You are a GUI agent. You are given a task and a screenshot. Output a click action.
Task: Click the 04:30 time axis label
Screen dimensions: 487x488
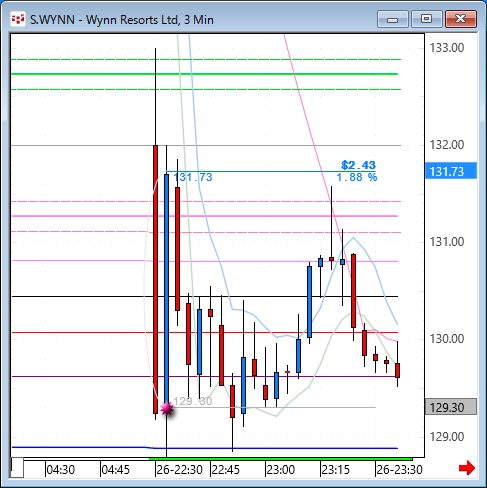click(61, 470)
